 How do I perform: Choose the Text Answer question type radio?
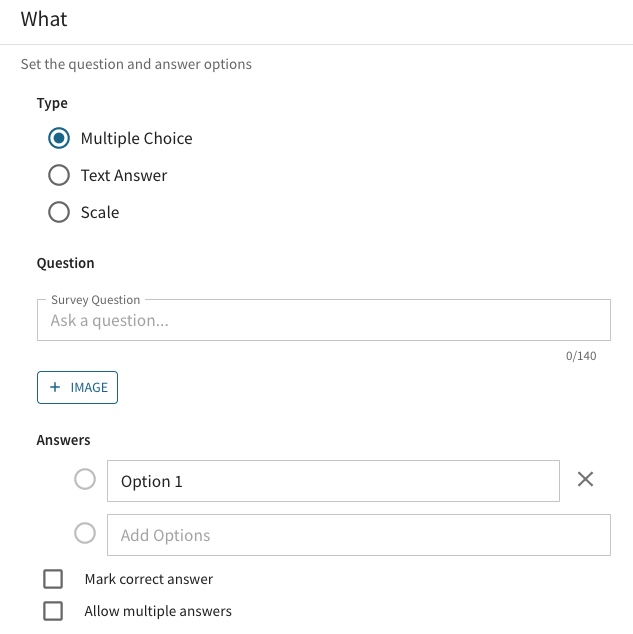[59, 175]
